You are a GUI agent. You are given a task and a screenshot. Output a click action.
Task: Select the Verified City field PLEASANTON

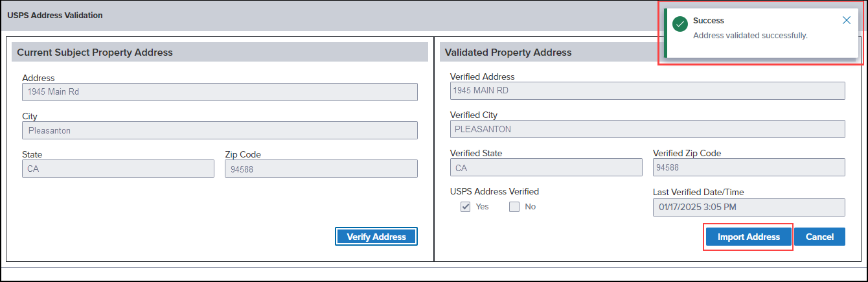[648, 129]
